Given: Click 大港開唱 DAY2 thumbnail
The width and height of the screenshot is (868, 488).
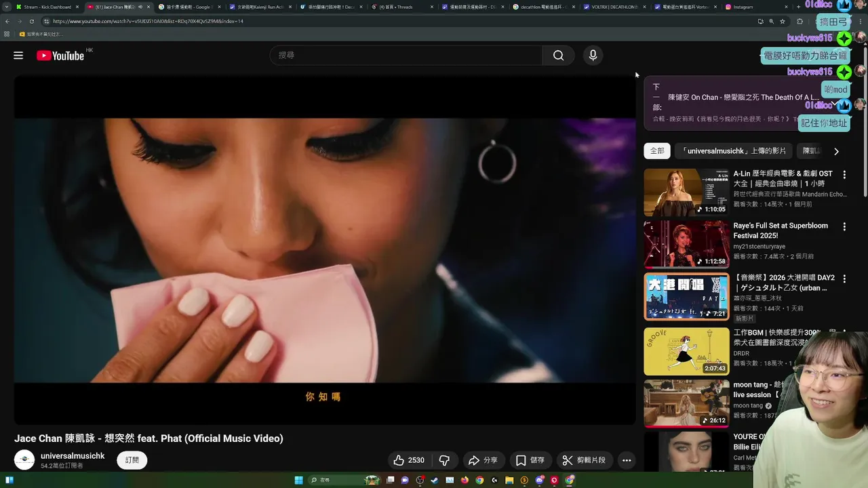Looking at the screenshot, I should pyautogui.click(x=686, y=297).
